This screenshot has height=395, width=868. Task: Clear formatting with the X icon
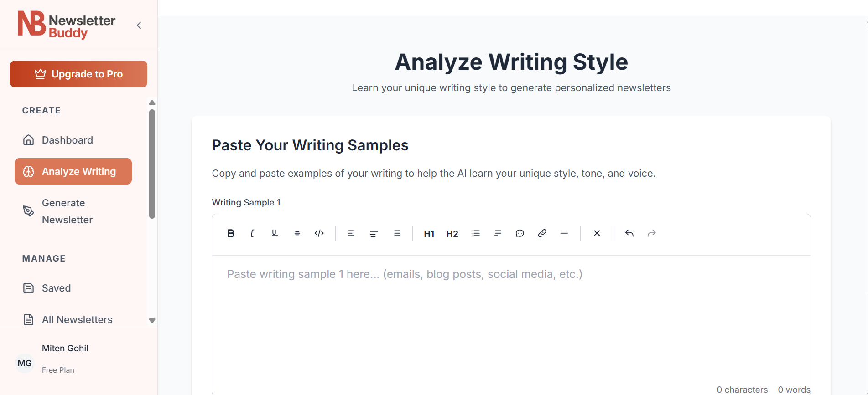(597, 233)
